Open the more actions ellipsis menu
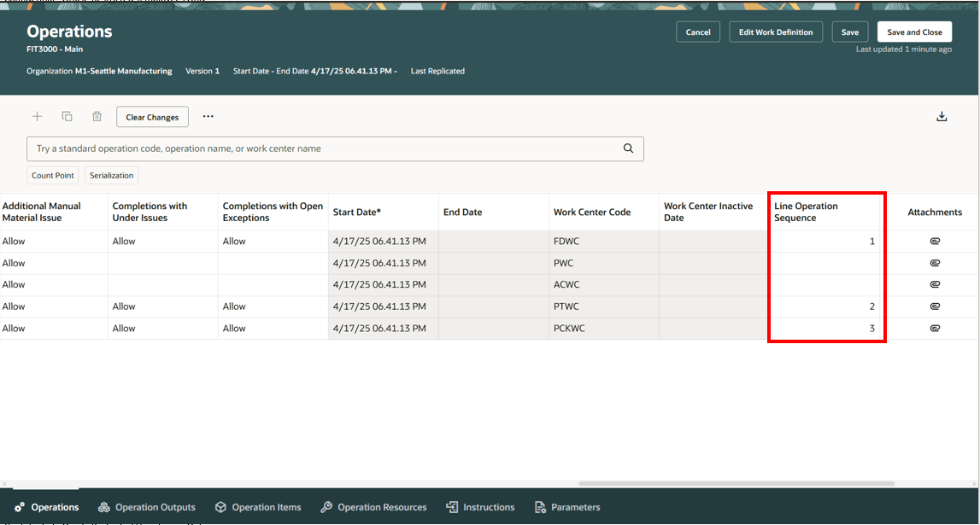This screenshot has height=525, width=980. tap(208, 117)
